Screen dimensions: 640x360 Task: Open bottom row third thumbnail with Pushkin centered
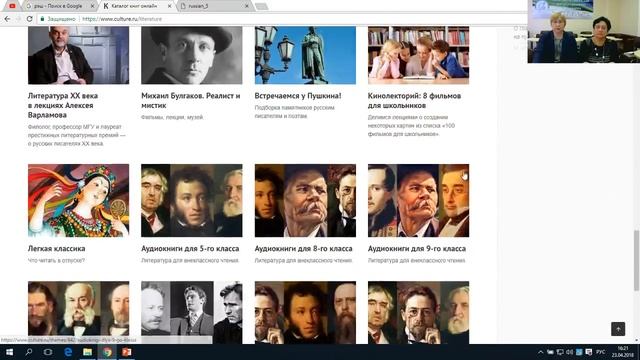pyautogui.click(x=305, y=312)
